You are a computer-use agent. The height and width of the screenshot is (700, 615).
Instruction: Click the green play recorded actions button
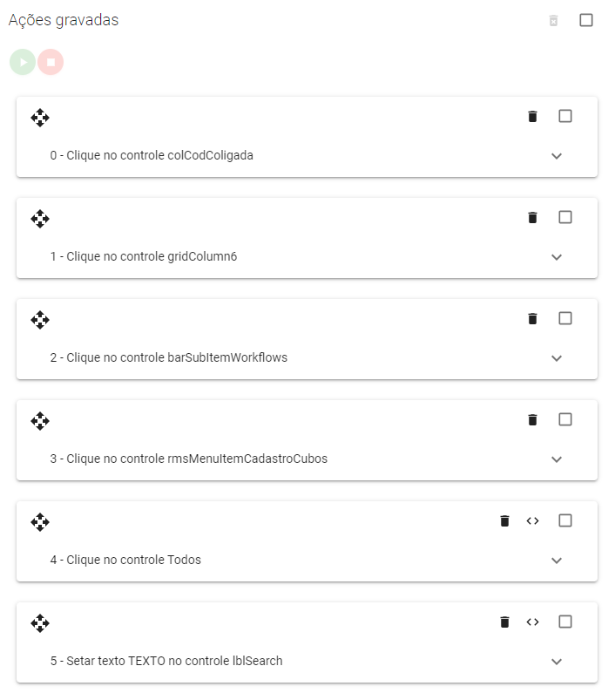pyautogui.click(x=23, y=62)
